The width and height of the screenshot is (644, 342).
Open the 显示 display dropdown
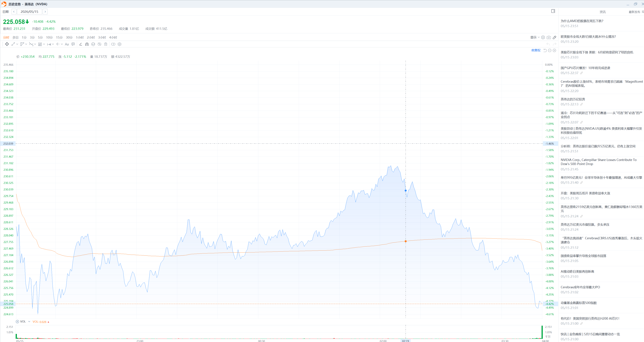[535, 38]
